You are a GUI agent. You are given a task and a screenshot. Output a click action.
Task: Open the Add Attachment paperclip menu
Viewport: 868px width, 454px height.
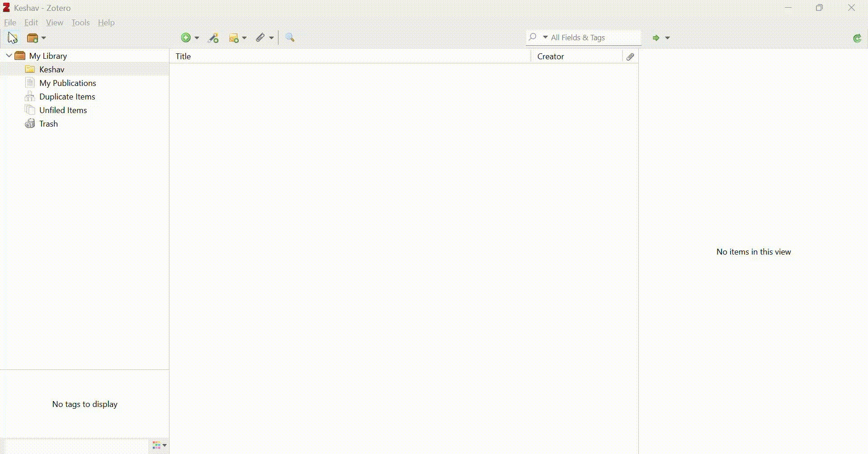point(265,38)
